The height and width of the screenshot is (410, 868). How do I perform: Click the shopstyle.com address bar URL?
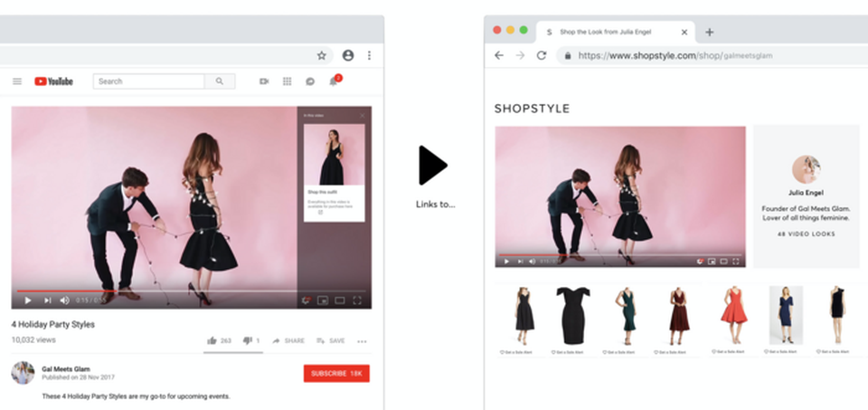(x=675, y=55)
